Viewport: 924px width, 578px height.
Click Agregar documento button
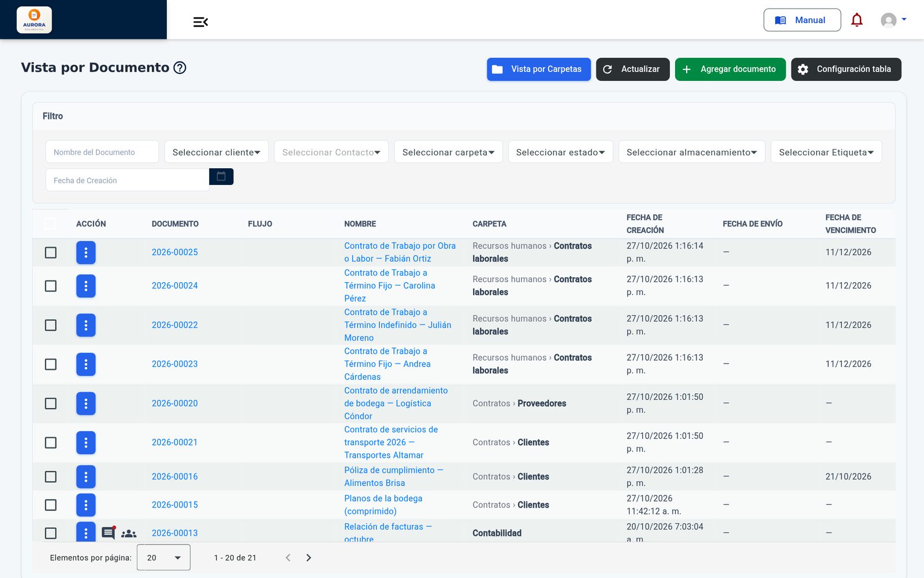point(731,69)
